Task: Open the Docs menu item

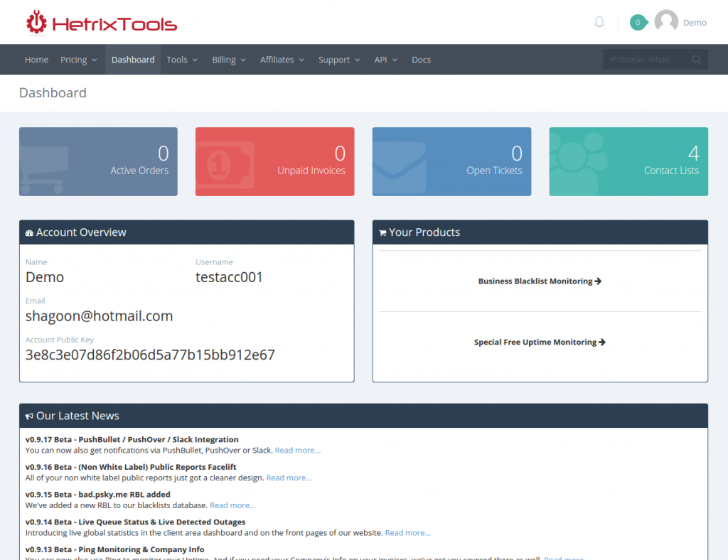Action: [421, 60]
